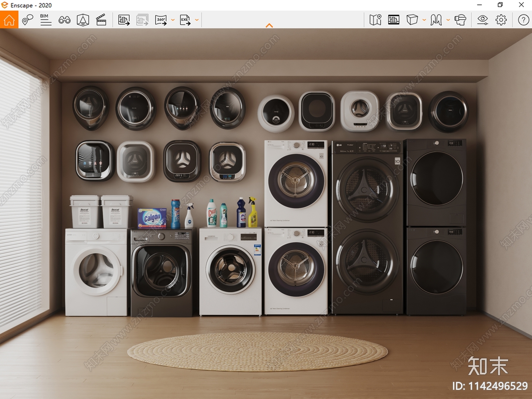Screen dimensions: 532x399
Task: Open the BIM information panel
Action: (46, 20)
